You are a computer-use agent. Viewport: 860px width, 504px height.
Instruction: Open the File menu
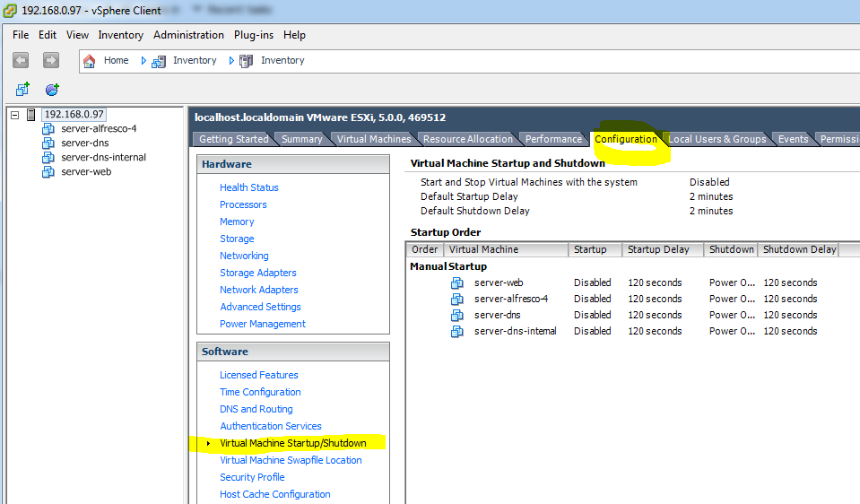[21, 35]
